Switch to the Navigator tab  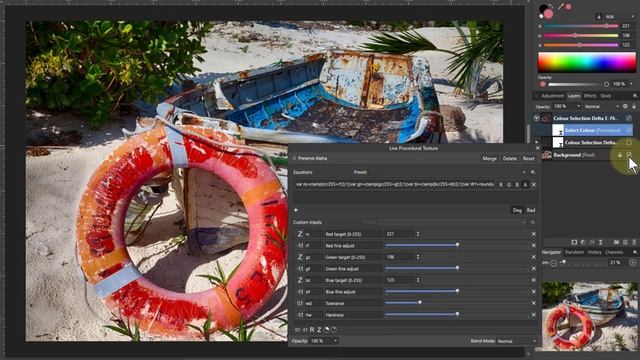(551, 252)
